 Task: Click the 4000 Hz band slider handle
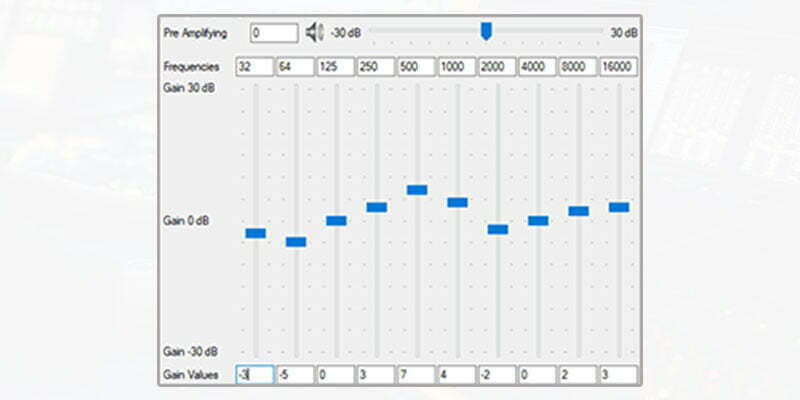(538, 220)
